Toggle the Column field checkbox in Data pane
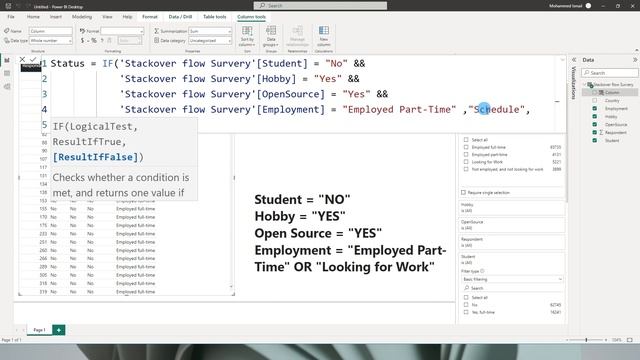The height and width of the screenshot is (360, 640). 595,93
